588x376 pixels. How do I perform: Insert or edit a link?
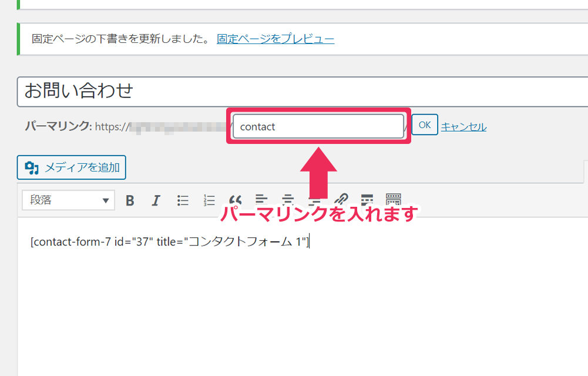point(341,200)
